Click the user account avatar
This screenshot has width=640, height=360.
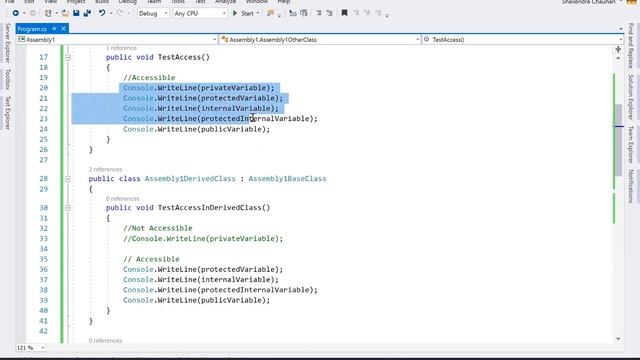631,2
